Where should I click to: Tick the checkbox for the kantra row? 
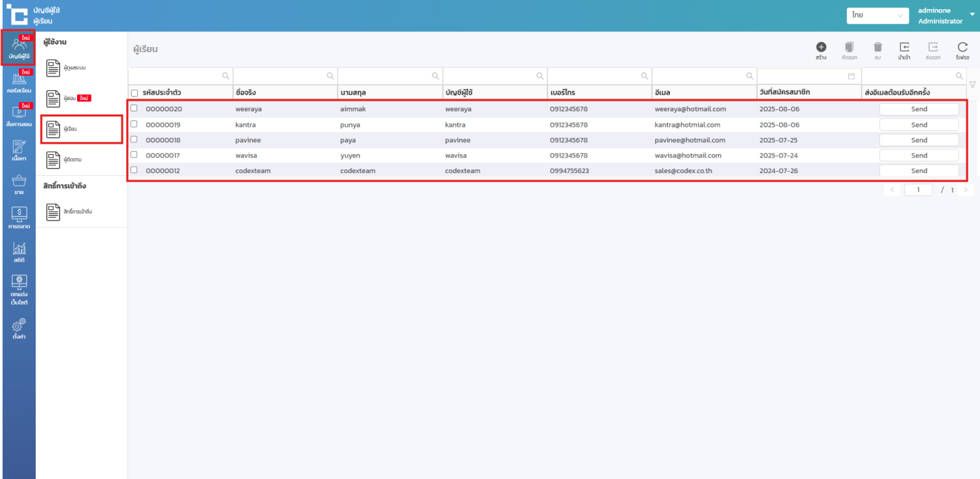[134, 124]
